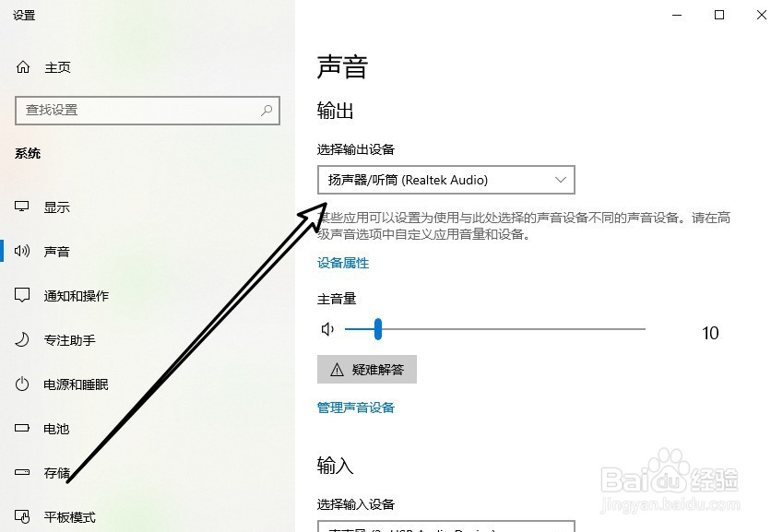
Task: Click the 疑难解答 troubleshoot button
Action: [367, 370]
